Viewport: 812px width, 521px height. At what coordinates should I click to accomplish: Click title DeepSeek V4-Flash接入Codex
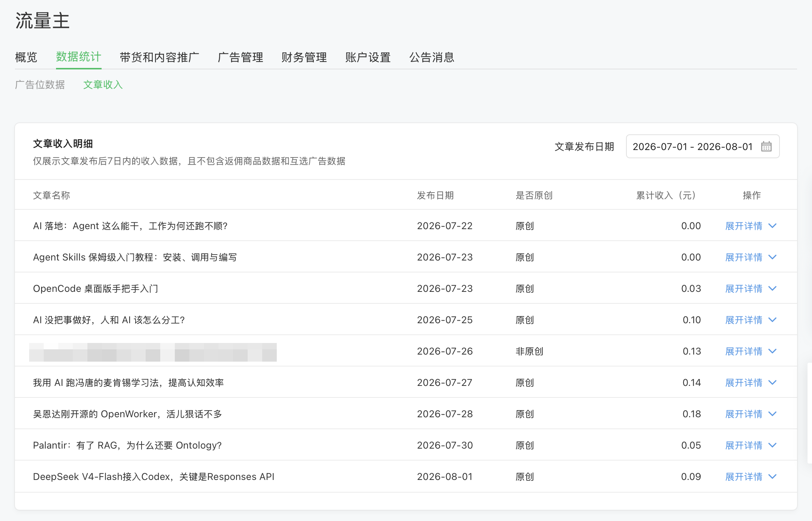(154, 477)
